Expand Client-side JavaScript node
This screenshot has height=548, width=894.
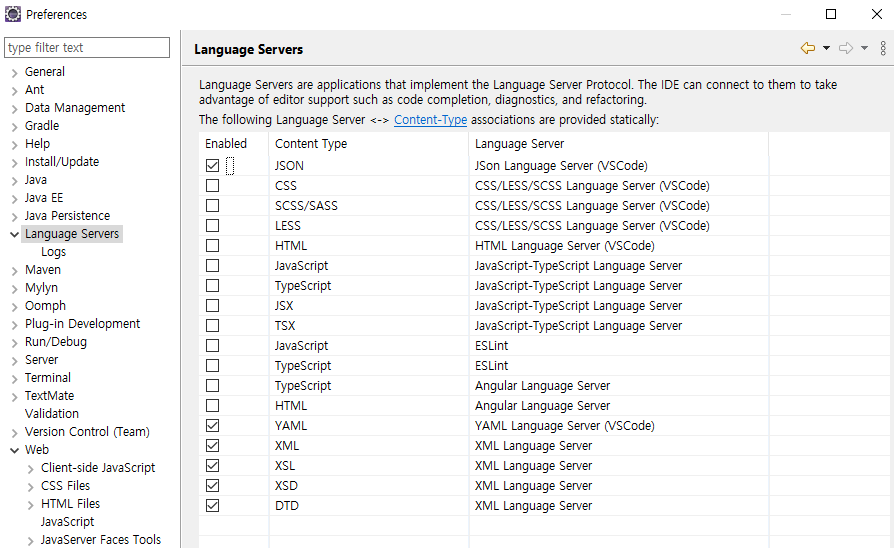click(31, 468)
